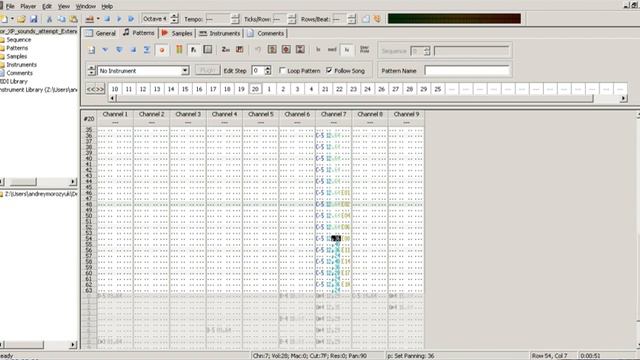
Task: Play pattern from cursor icon
Action: pos(105,50)
